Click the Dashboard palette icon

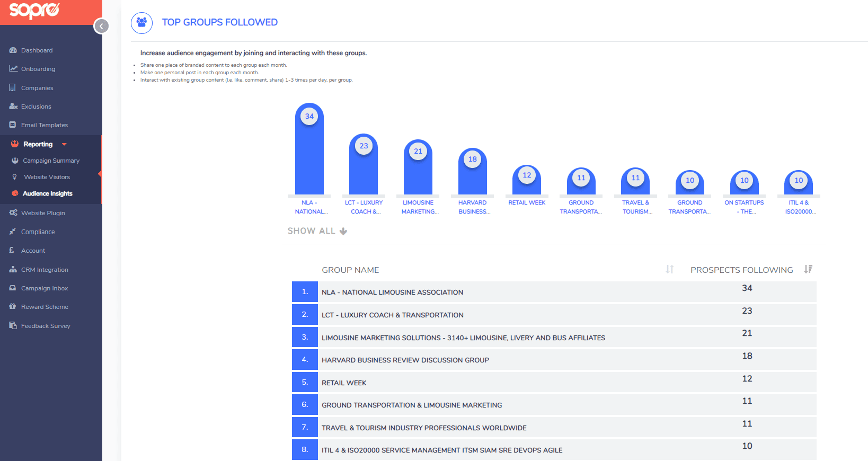pyautogui.click(x=13, y=50)
